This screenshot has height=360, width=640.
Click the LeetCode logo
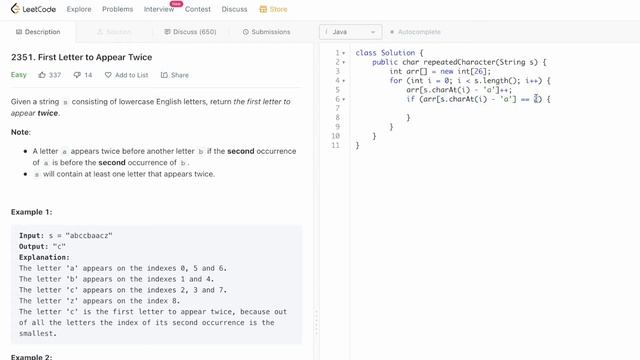tap(33, 9)
